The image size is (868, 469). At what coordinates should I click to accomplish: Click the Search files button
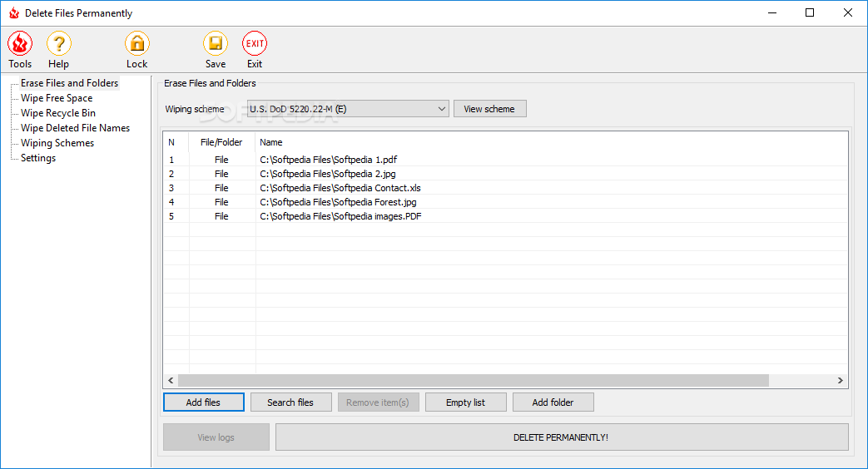291,402
